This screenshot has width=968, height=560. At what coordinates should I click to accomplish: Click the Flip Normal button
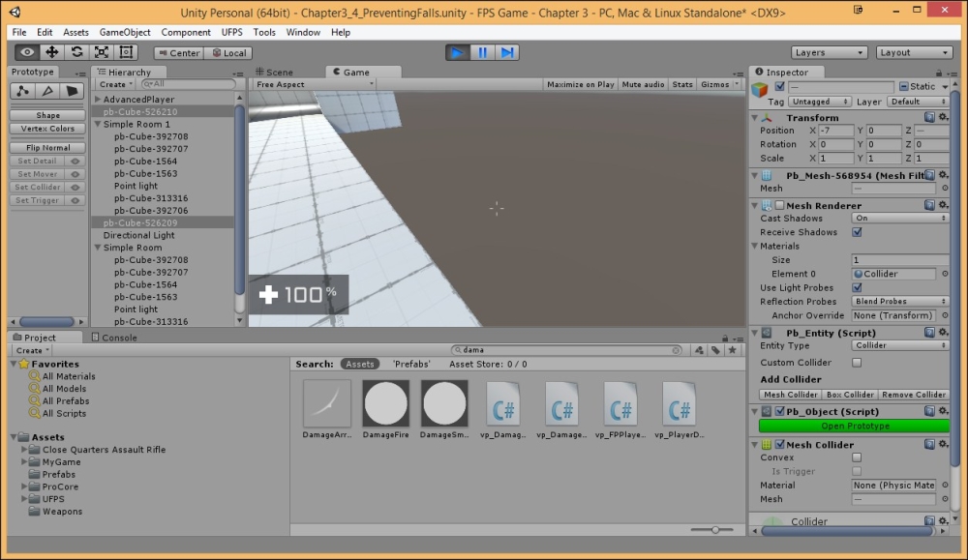[45, 146]
